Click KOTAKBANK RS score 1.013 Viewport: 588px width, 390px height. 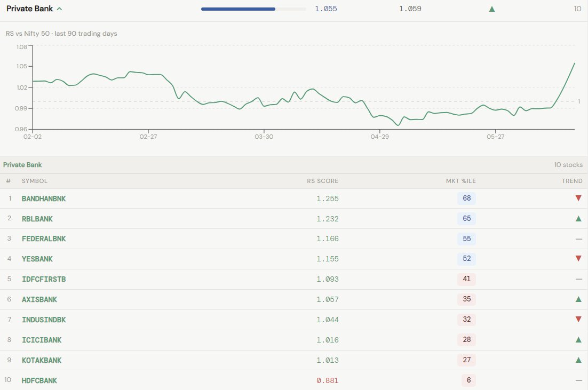[328, 360]
